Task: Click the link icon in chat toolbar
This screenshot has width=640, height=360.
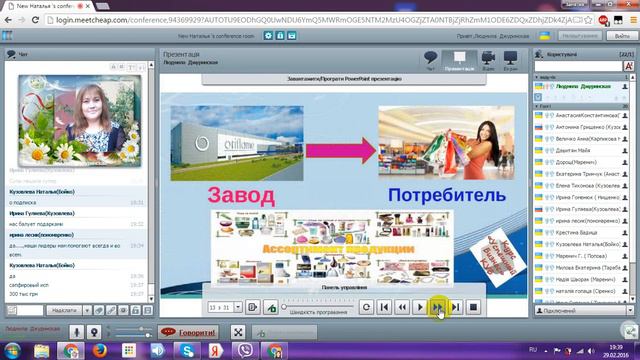Action: pyautogui.click(x=111, y=311)
